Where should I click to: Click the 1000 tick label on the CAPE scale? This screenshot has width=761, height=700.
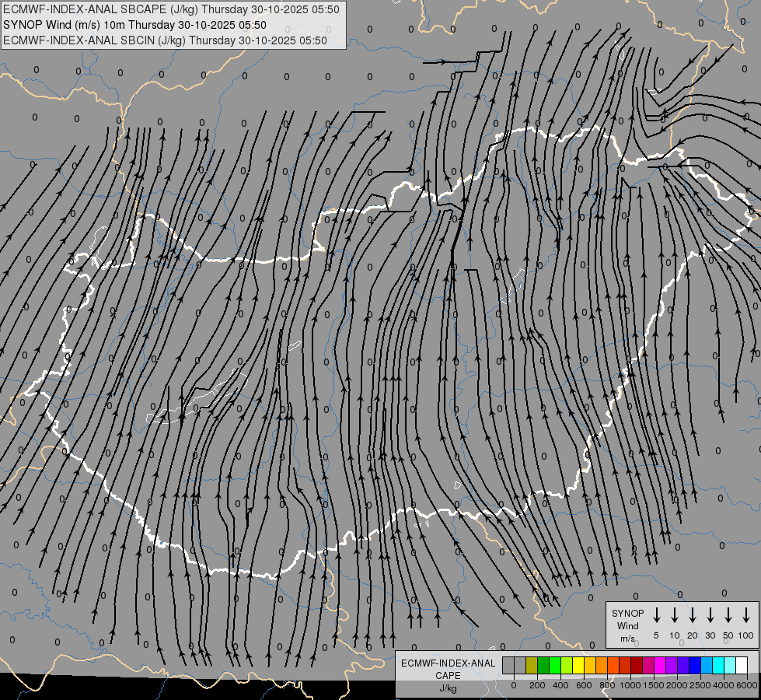pyautogui.click(x=630, y=685)
